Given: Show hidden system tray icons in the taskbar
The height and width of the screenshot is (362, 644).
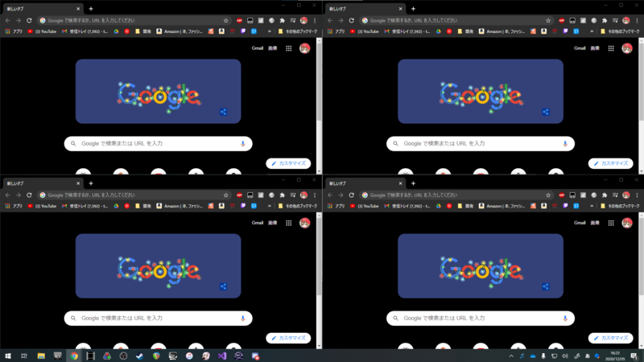Looking at the screenshot, I should [511, 356].
